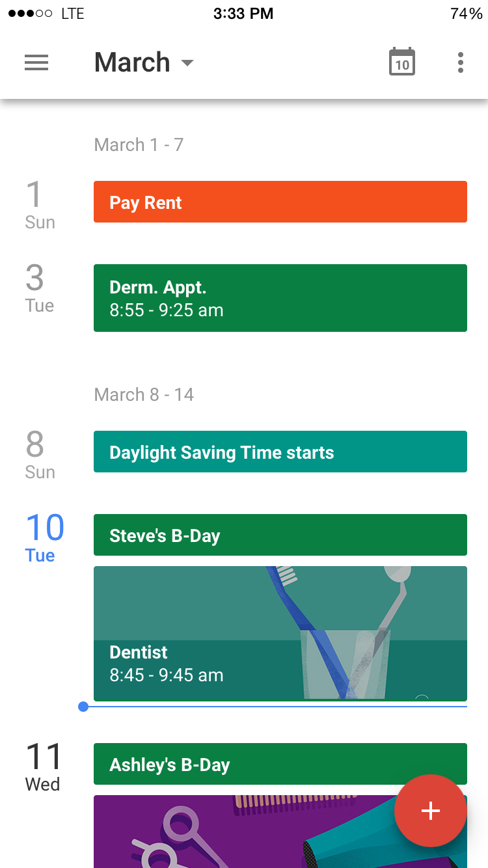The image size is (488, 868).
Task: Tap the March 8 - 14 week header
Action: click(144, 394)
